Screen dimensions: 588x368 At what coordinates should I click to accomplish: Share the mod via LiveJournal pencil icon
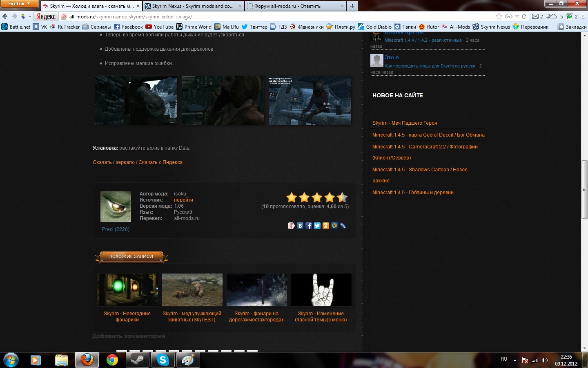tap(343, 226)
